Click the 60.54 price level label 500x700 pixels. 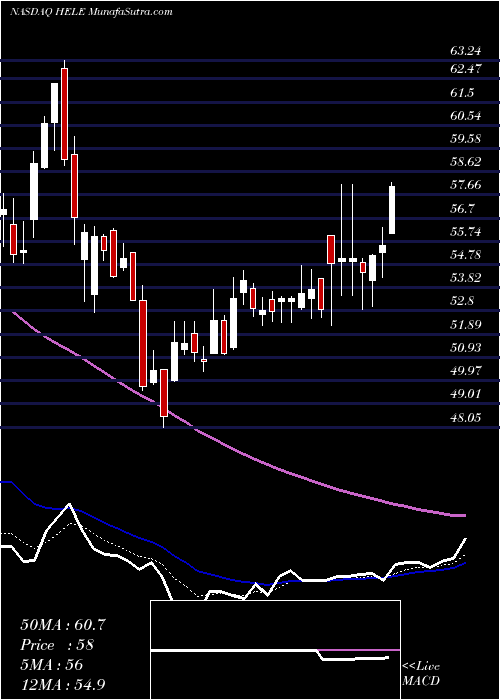pos(466,116)
